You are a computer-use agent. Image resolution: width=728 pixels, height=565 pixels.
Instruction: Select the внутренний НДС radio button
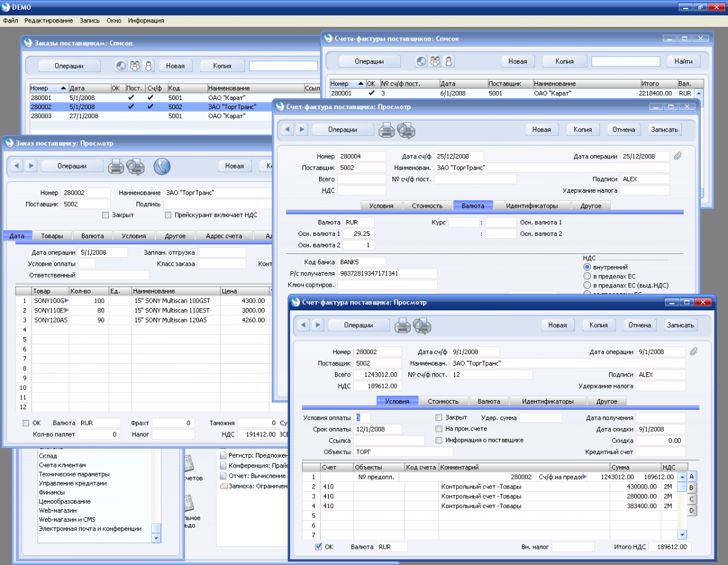point(587,267)
